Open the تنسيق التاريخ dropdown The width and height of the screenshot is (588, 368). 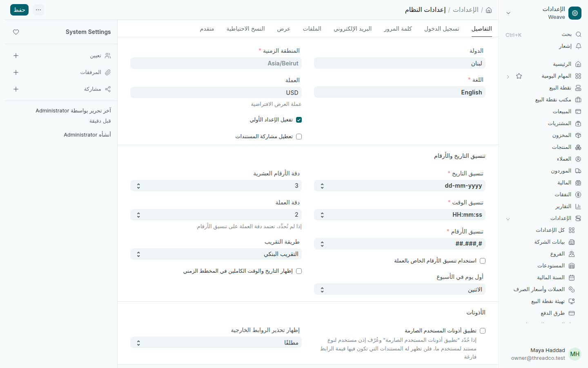point(400,186)
